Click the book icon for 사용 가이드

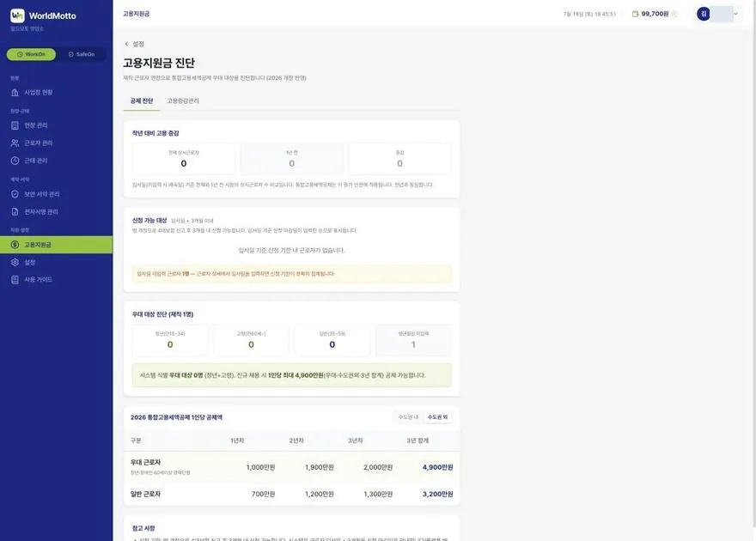coord(15,279)
